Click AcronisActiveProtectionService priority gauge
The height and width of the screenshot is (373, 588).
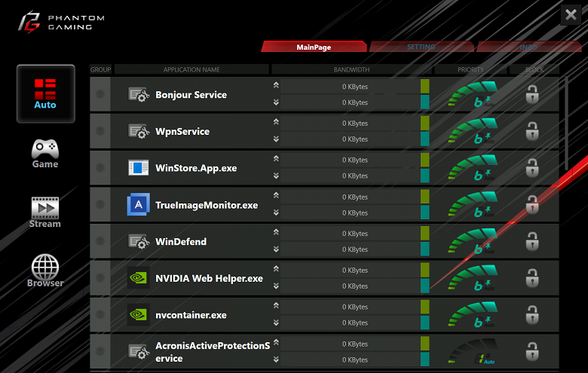coord(473,351)
